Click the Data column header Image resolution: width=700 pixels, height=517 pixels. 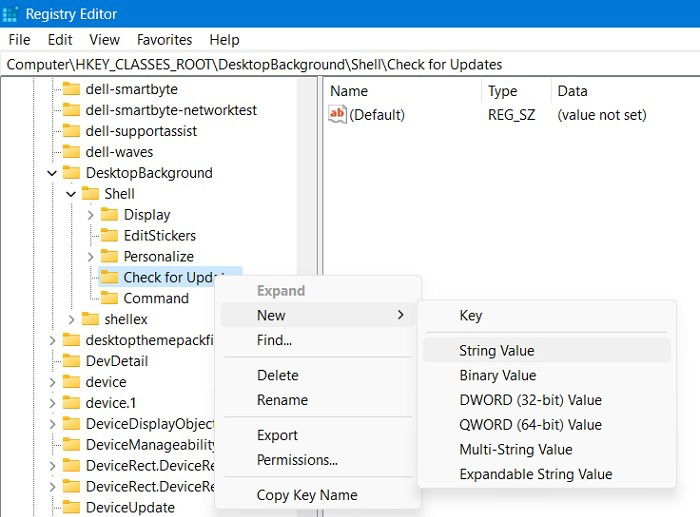625,91
